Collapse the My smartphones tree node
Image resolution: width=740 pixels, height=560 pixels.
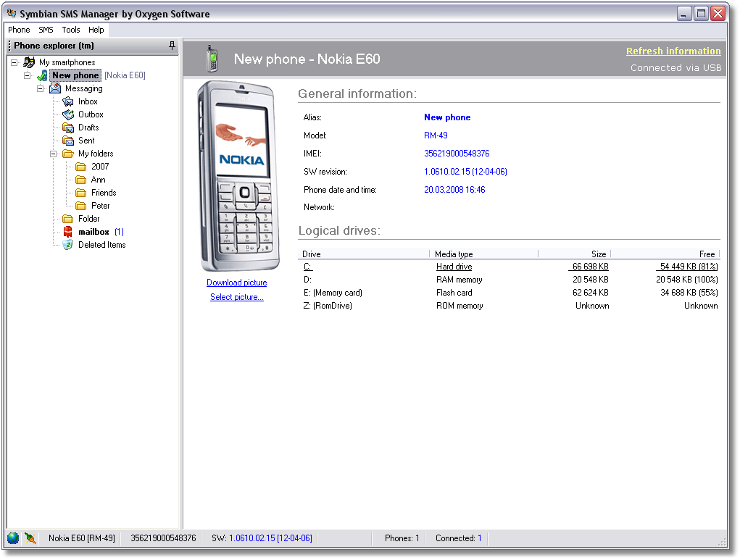coord(14,62)
